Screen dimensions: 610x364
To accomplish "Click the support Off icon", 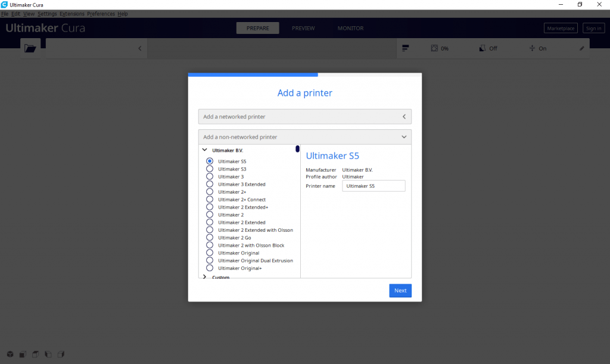I will (x=482, y=48).
